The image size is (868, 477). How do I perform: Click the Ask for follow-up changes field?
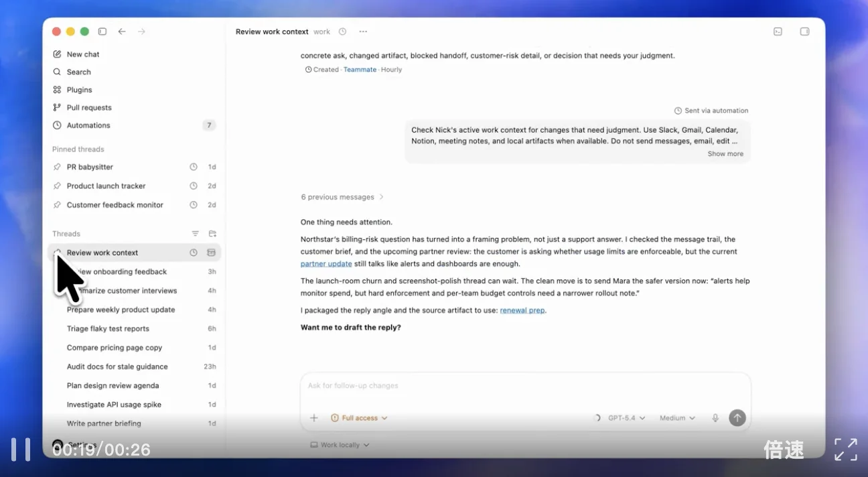526,386
